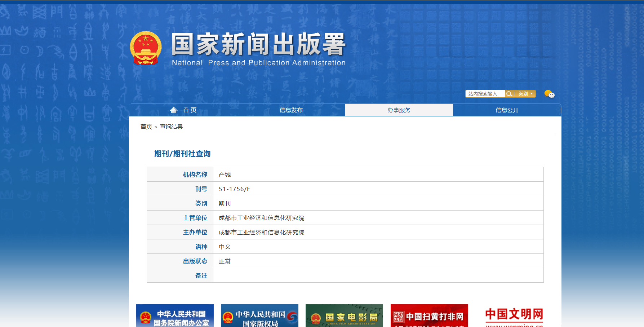Viewport: 644px width, 327px height.
Task: Select the 办事服务 navigation tab
Action: [x=399, y=110]
